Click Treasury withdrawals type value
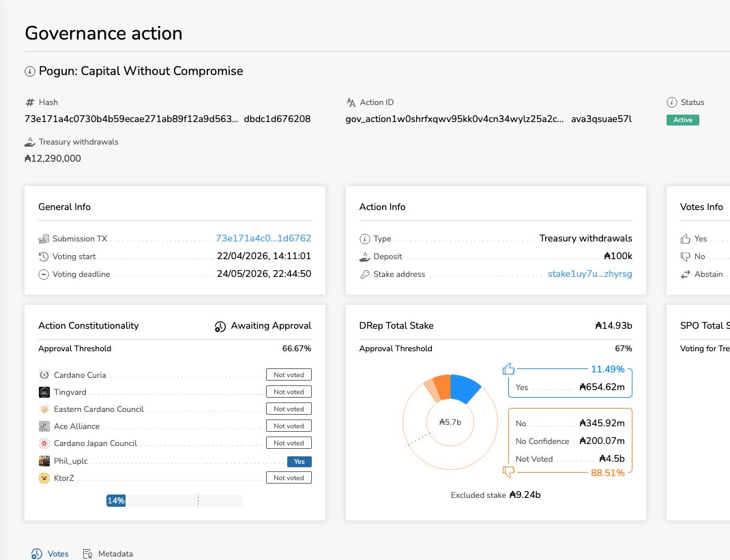The image size is (730, 560). pos(585,238)
